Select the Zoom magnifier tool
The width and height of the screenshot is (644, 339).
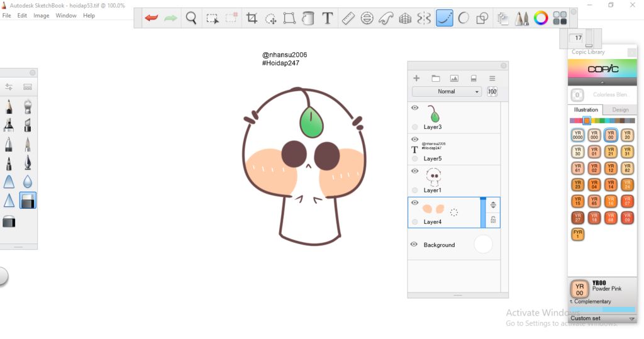point(191,18)
